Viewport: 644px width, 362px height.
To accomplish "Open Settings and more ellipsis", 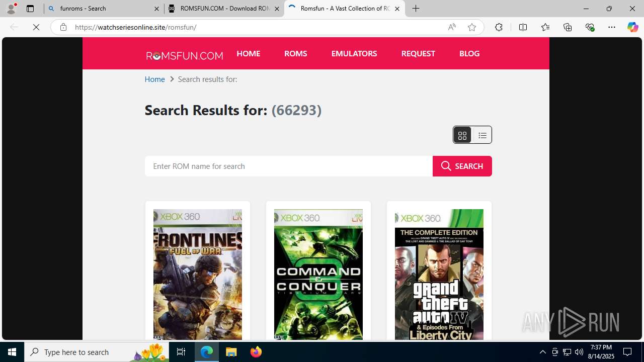I will pos(612,27).
